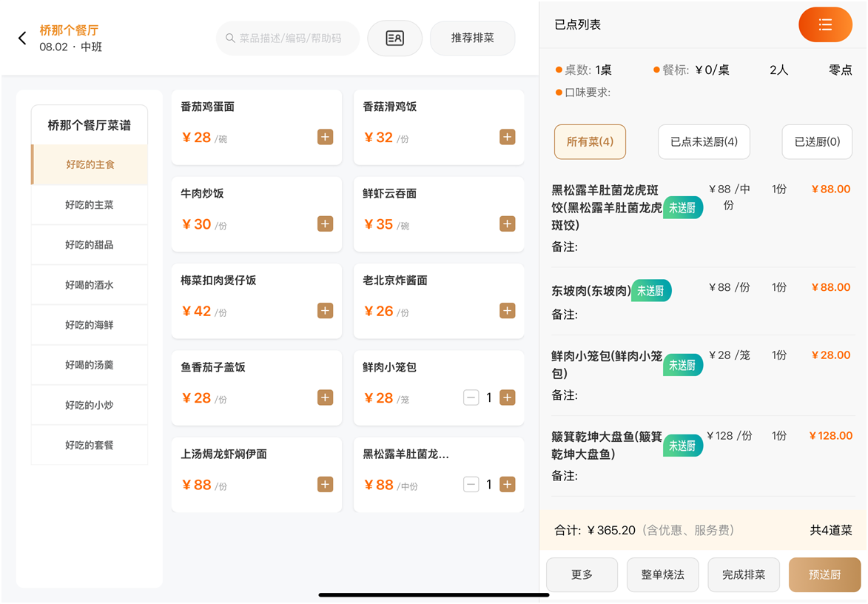Image resolution: width=868 pixels, height=604 pixels.
Task: Show the 已送厨(0) list
Action: (x=817, y=141)
